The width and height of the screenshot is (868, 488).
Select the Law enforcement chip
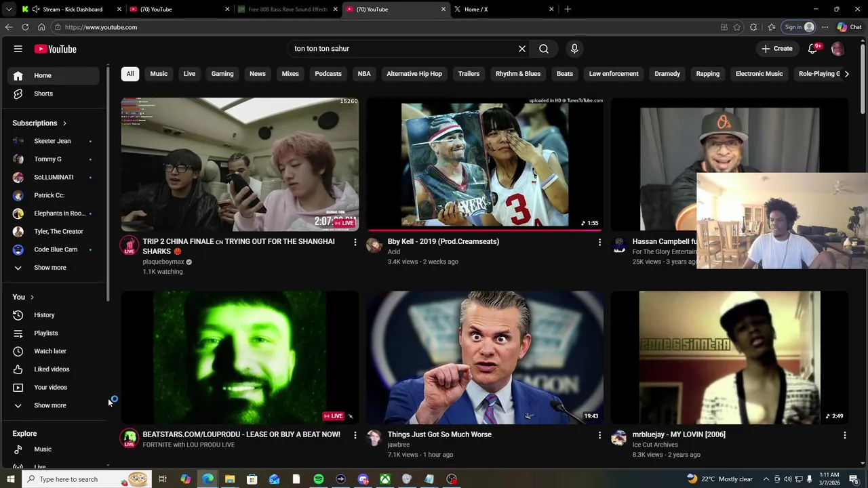click(x=614, y=74)
